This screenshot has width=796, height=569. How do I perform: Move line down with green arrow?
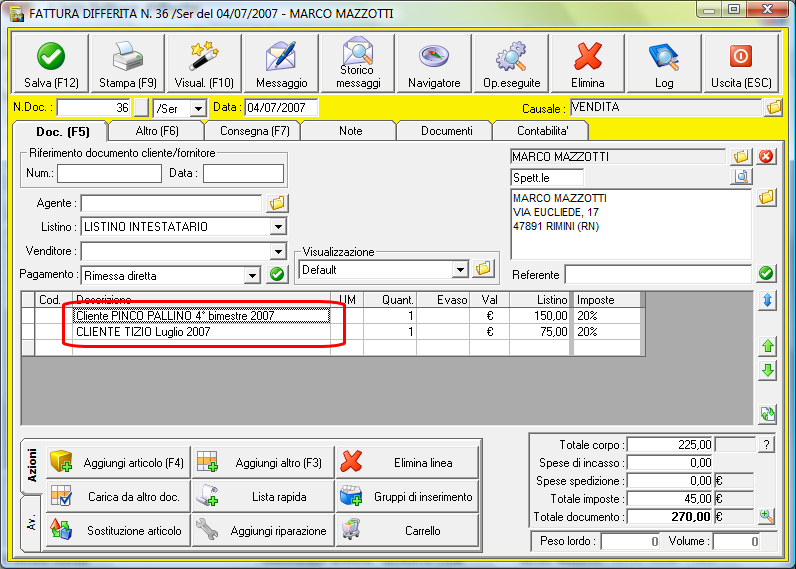click(x=767, y=371)
